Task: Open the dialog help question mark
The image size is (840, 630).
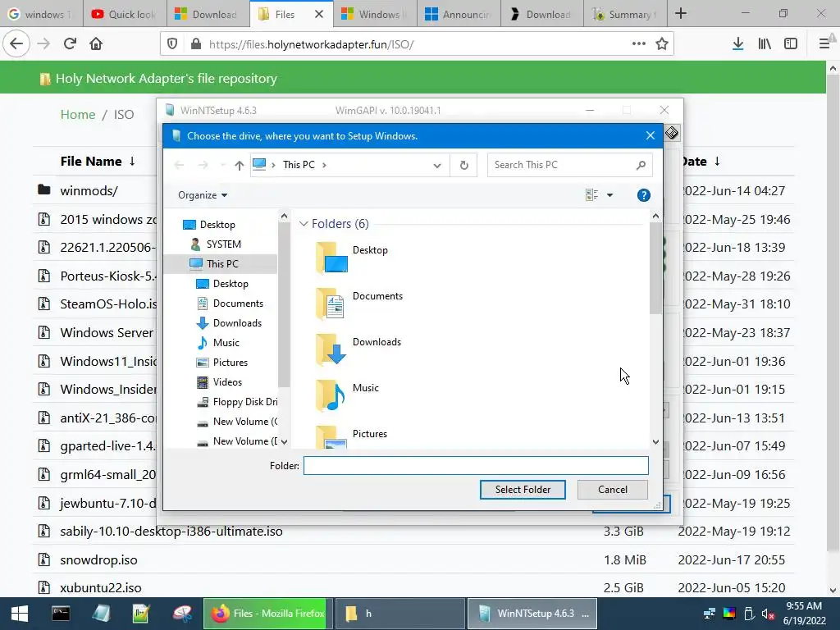Action: (x=643, y=195)
